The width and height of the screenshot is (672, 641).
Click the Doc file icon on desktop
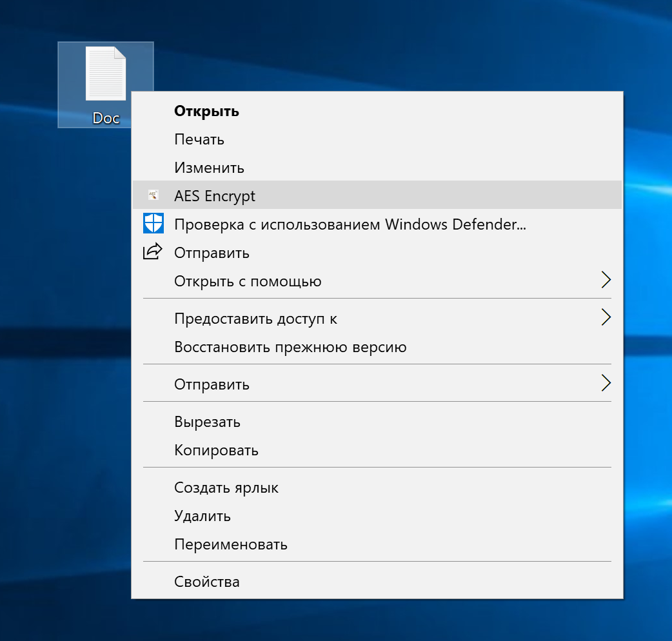click(x=105, y=74)
